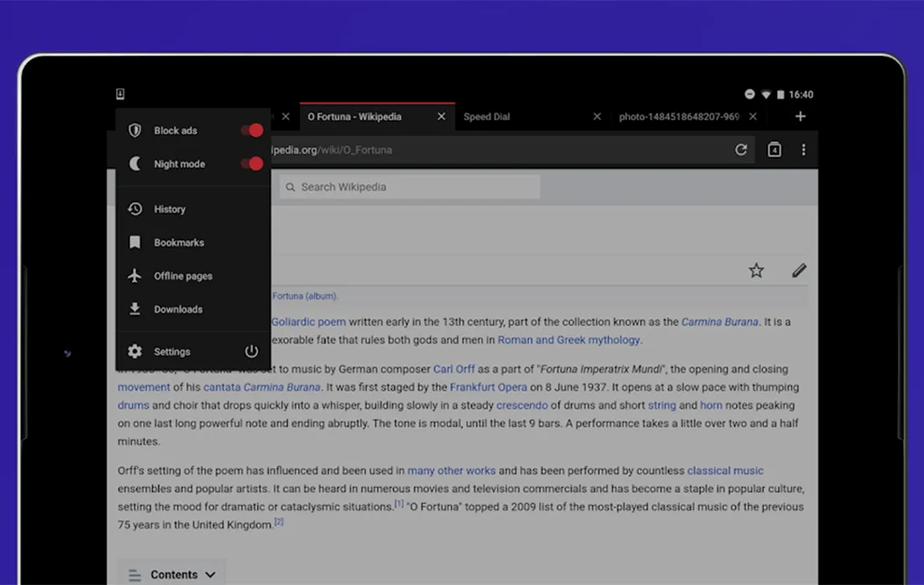Close the Speed Dial tab
Viewport: 924px width, 585px height.
click(x=597, y=117)
